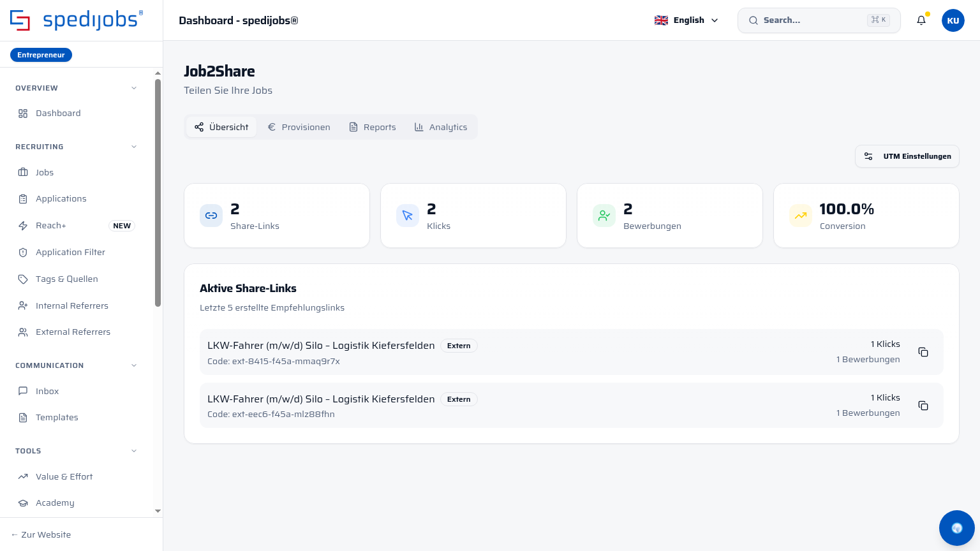Click 'Letzte 5 erstellte Empfehlungslinks' text
This screenshot has height=551, width=980.
[x=272, y=307]
